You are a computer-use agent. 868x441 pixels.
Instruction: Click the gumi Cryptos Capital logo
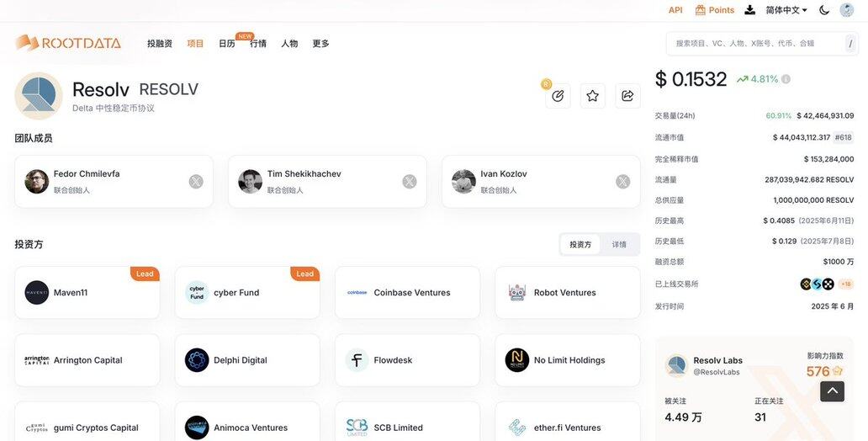(x=36, y=428)
